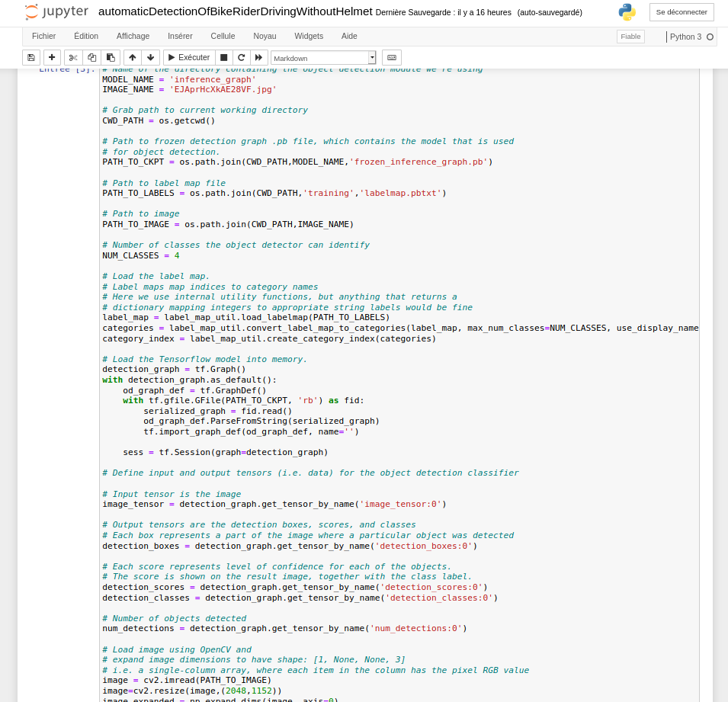This screenshot has width=728, height=702.
Task: Restart the kernel
Action: coord(241,58)
